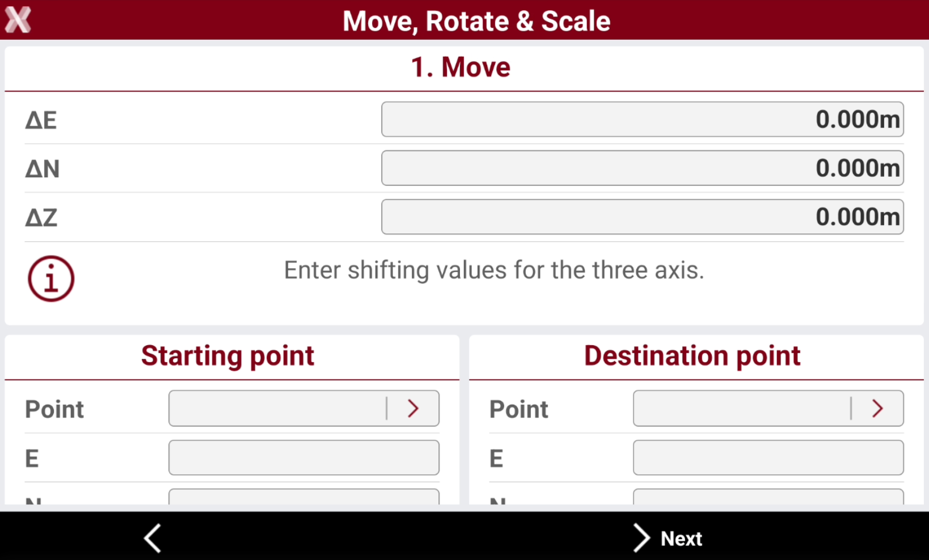Tap the Next chevron icon
This screenshot has width=929, height=560.
[x=641, y=538]
